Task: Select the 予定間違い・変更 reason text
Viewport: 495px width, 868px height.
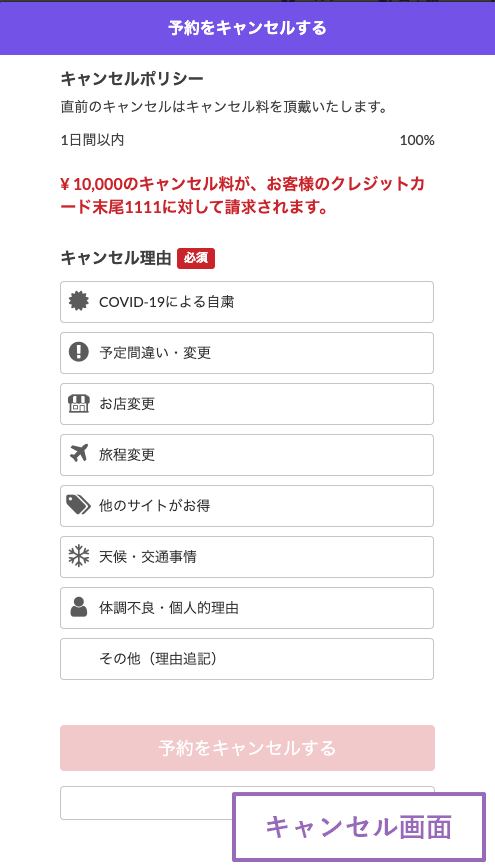Action: (x=155, y=353)
